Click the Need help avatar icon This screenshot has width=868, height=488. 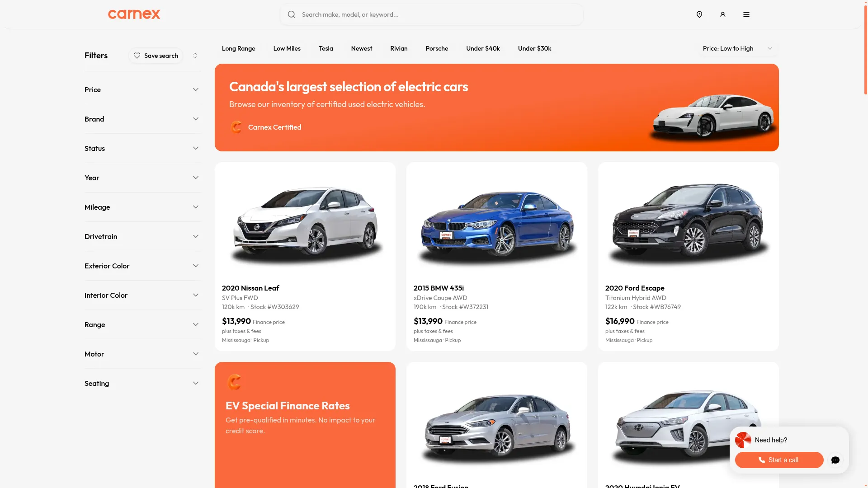[x=743, y=440]
